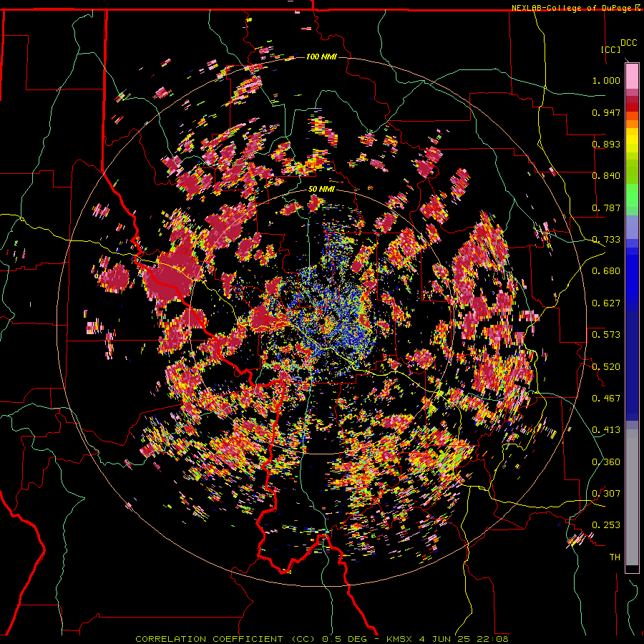
Task: Click the 0.413 legend value
Action: click(x=606, y=430)
